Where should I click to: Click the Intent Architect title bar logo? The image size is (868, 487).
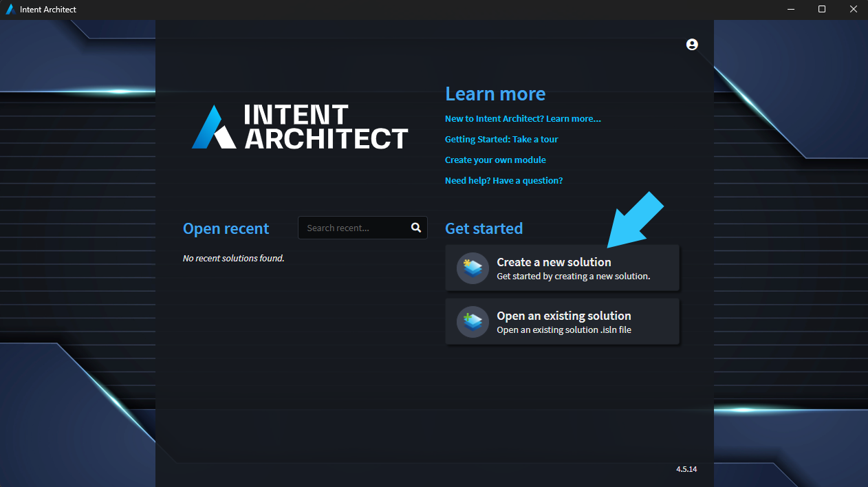pos(10,10)
